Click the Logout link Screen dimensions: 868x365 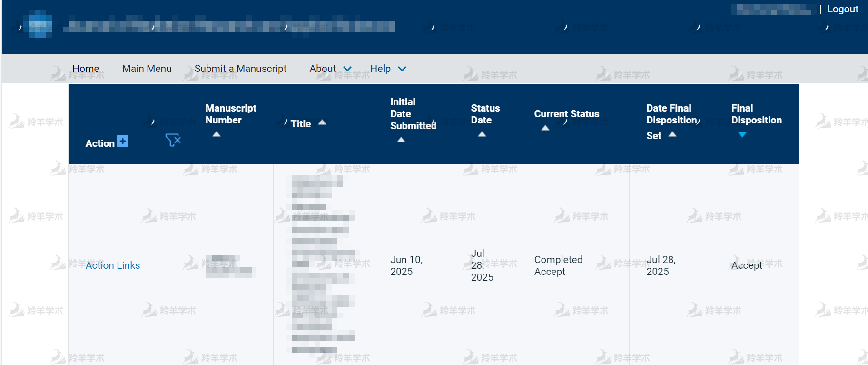click(x=842, y=9)
